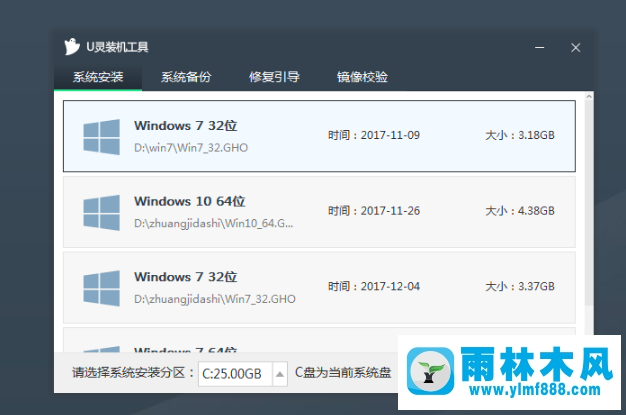Switch to the 系统安装 tab
The width and height of the screenshot is (626, 415).
(98, 77)
